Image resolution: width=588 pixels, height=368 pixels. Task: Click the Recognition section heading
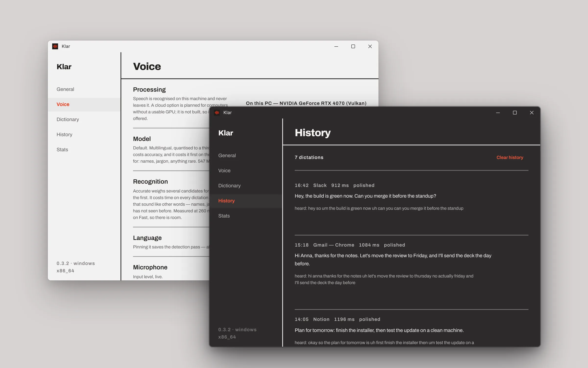coord(150,182)
